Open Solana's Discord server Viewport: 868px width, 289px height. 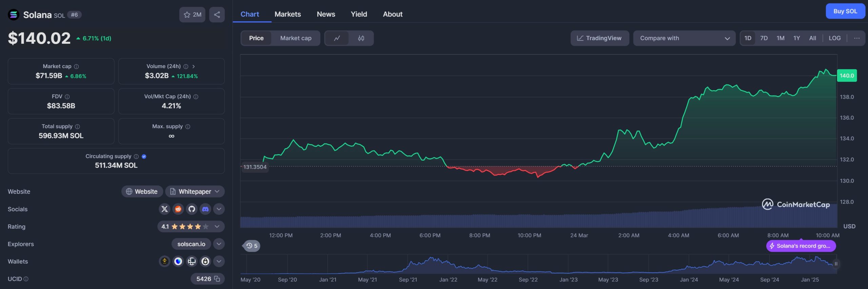click(x=205, y=209)
